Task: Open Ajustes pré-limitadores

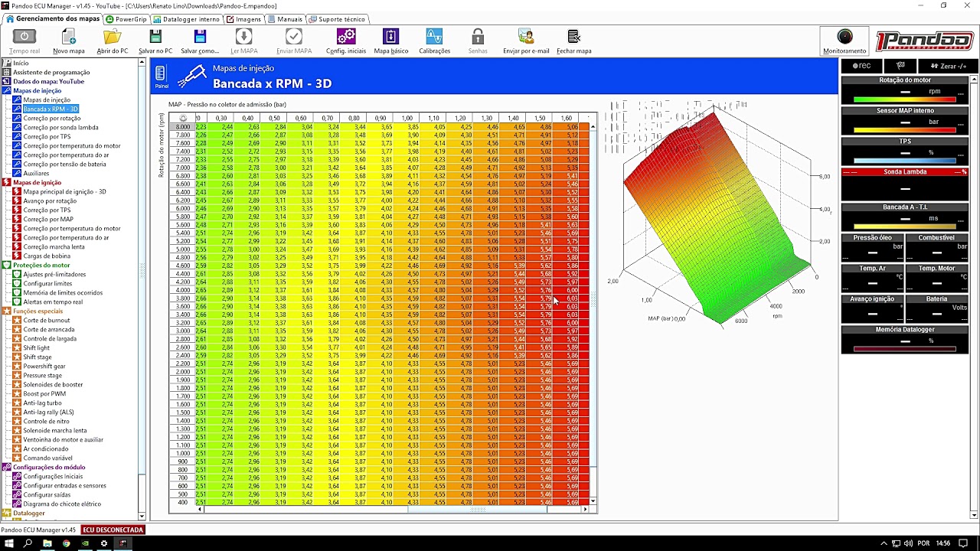Action: [x=54, y=274]
